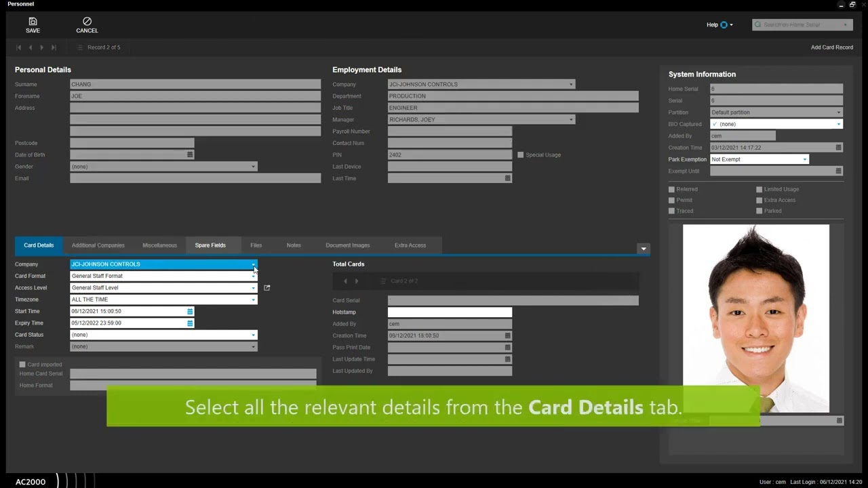Expand Employment Company dropdown
868x488 pixels.
(x=571, y=85)
